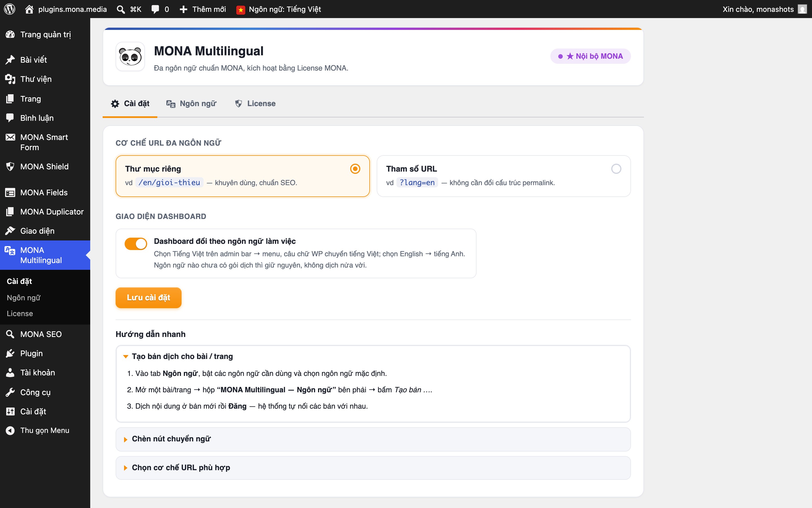Viewport: 812px width, 508px height.
Task: Click the plus icon beside Thêm mới
Action: click(183, 9)
